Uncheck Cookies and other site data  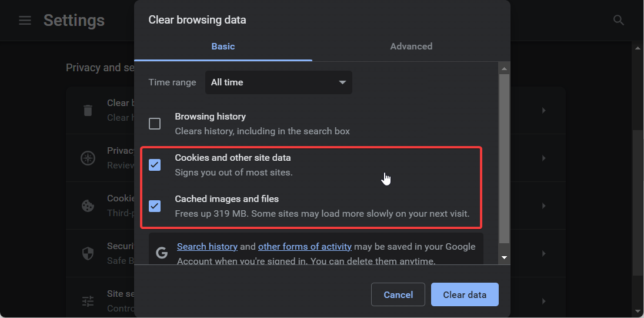click(155, 164)
